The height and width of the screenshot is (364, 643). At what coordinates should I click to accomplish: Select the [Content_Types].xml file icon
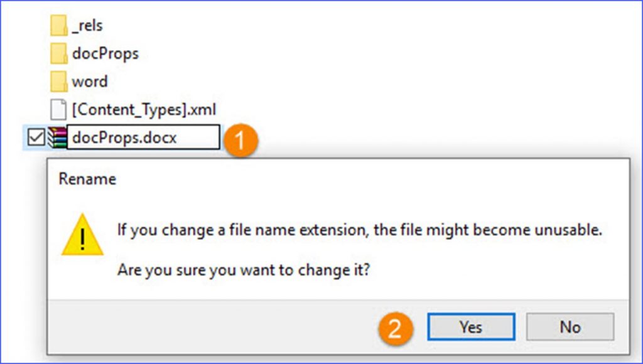(58, 109)
